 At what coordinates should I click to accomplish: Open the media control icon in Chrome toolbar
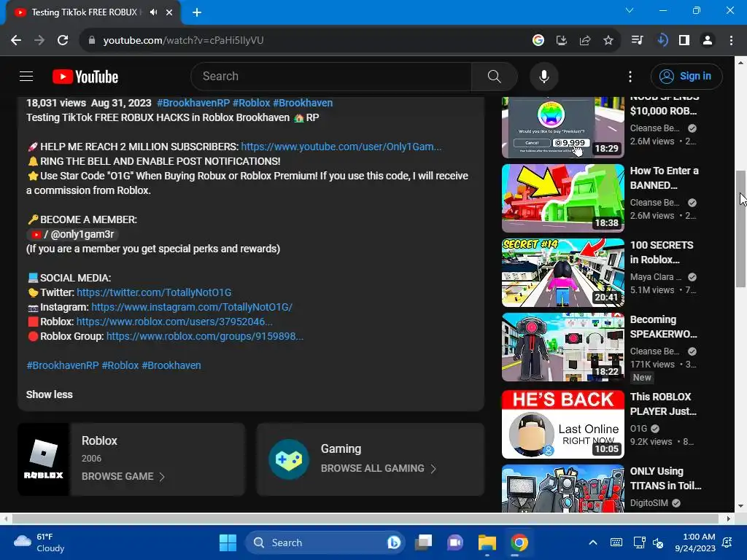[637, 40]
